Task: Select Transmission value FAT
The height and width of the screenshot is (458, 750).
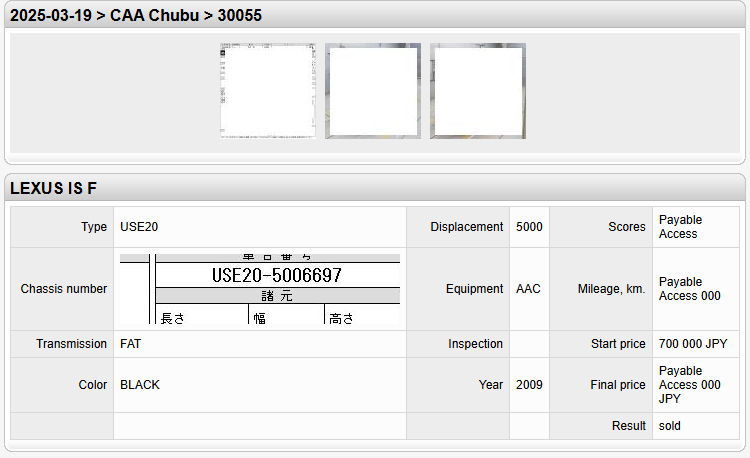Action: point(131,344)
